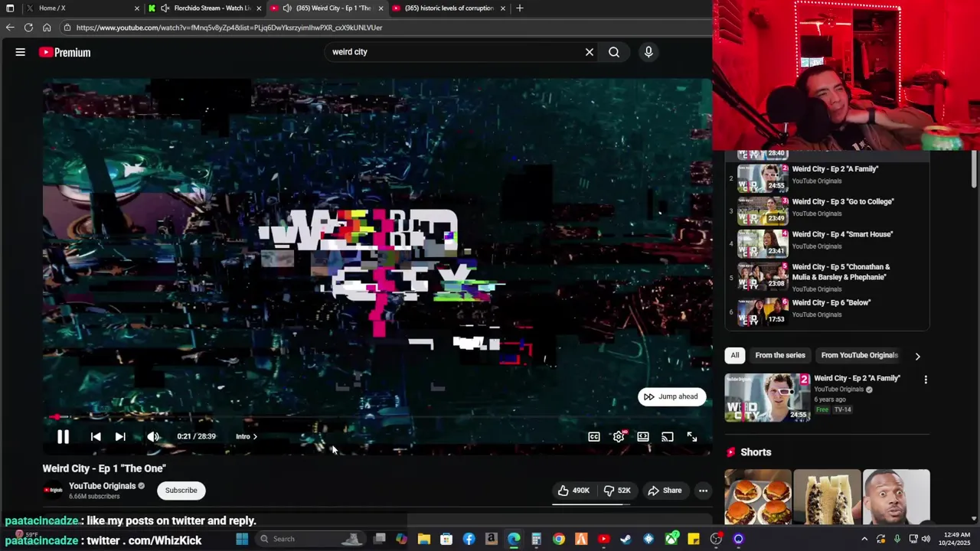Play Ep 6 'Below' from playlist
Screen dimensions: 980x551
(x=827, y=311)
